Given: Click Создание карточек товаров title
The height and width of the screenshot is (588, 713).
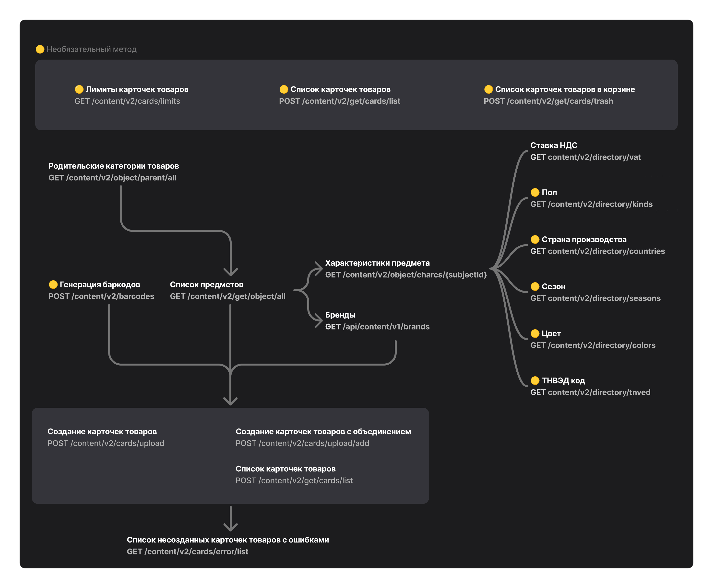Looking at the screenshot, I should click(x=102, y=432).
